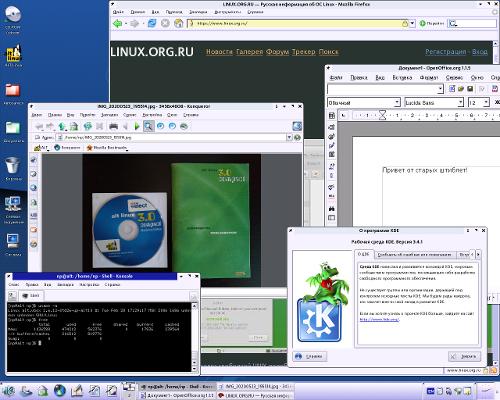Click Регистрация link on LINUX.ORG.RU
This screenshot has width=500, height=400.
tap(446, 52)
